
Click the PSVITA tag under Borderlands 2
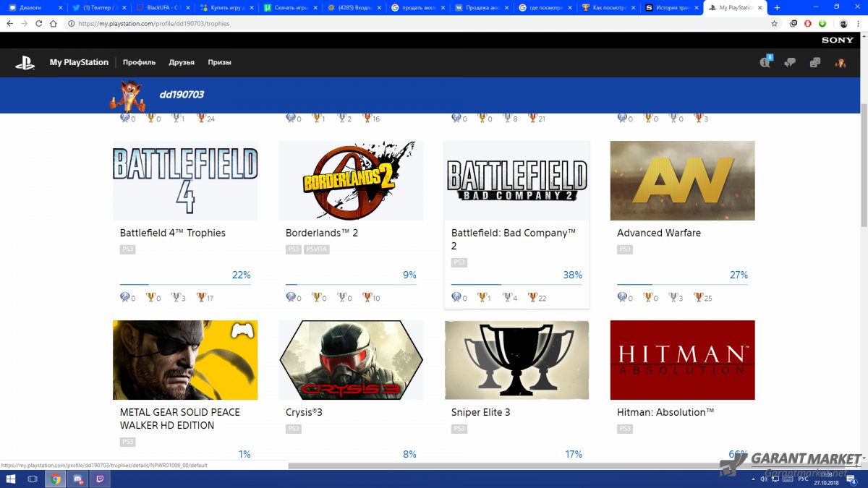316,249
